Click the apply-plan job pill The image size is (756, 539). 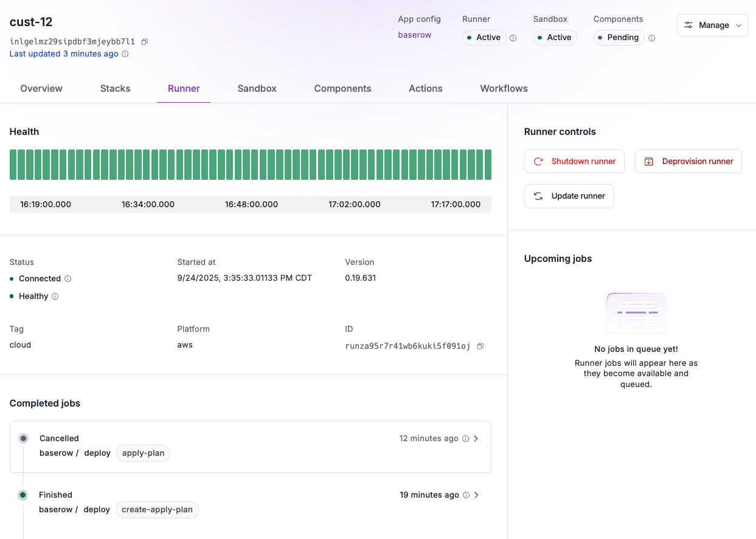pos(143,453)
